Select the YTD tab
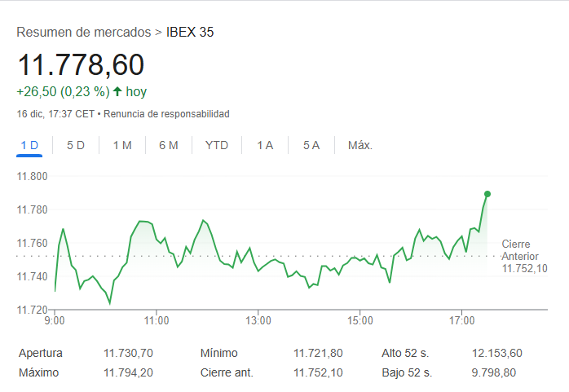This screenshot has height=392, width=569. tap(217, 146)
